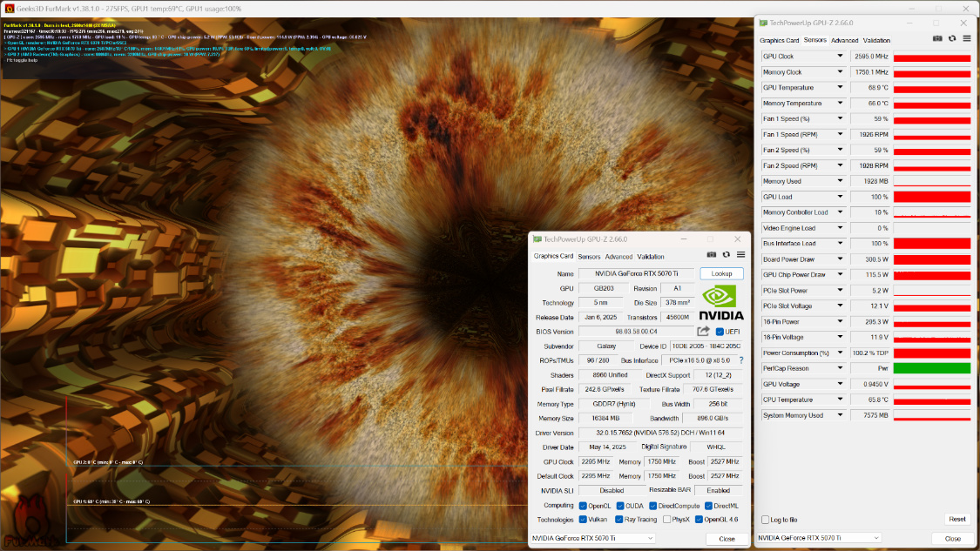Click the screenshot camera icon in the GPU-Z Graphics Card window
The image size is (980, 551).
(711, 255)
